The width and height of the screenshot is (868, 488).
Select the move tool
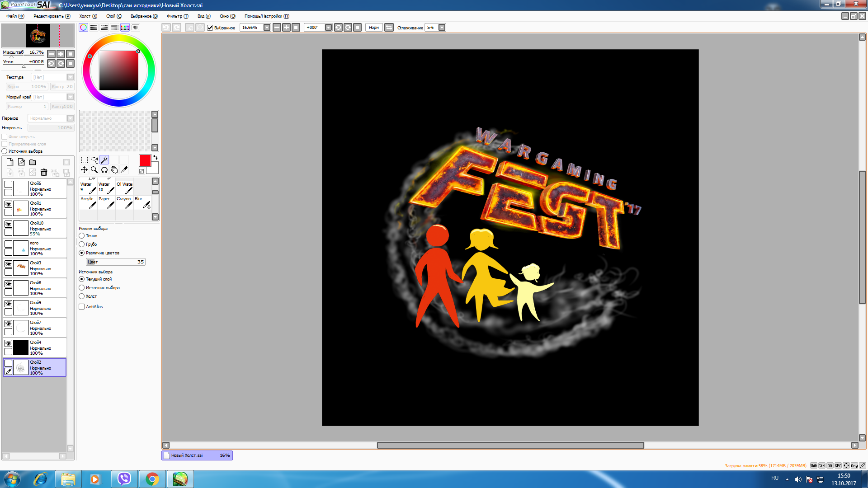tap(85, 170)
